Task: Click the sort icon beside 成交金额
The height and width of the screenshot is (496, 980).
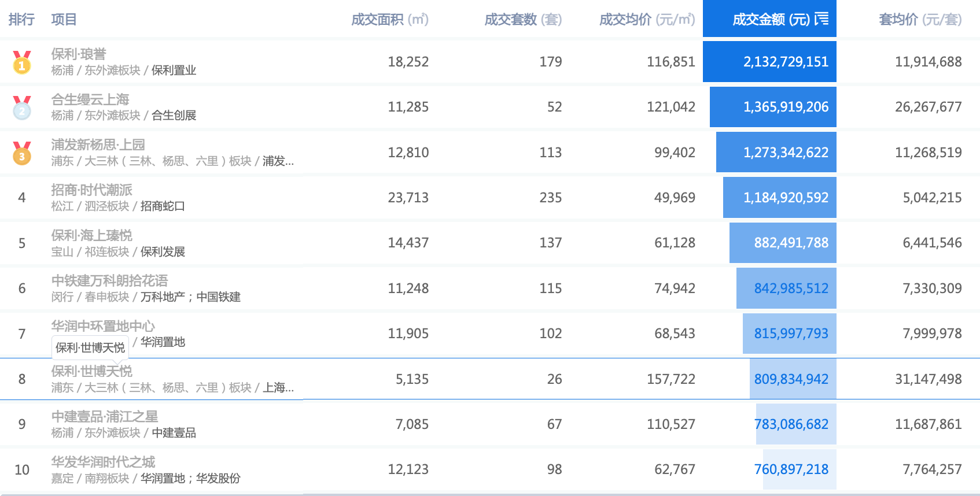Action: (x=821, y=20)
